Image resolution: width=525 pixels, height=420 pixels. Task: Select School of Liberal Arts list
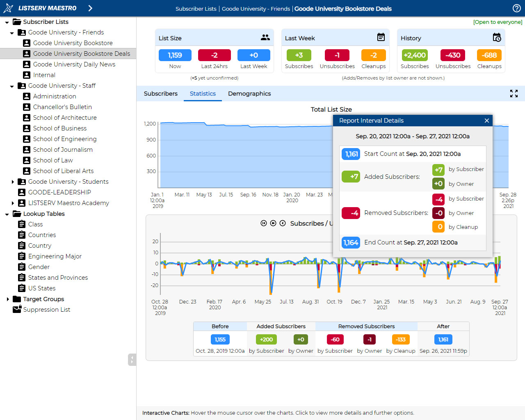(63, 171)
